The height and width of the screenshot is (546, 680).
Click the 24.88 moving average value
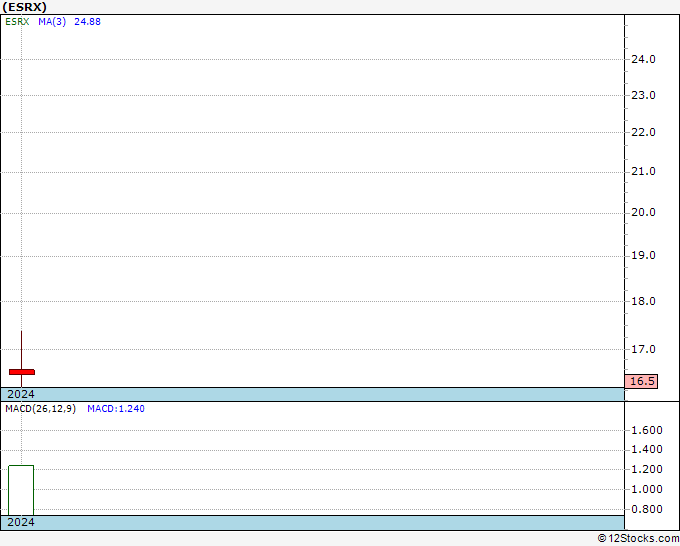coord(88,22)
